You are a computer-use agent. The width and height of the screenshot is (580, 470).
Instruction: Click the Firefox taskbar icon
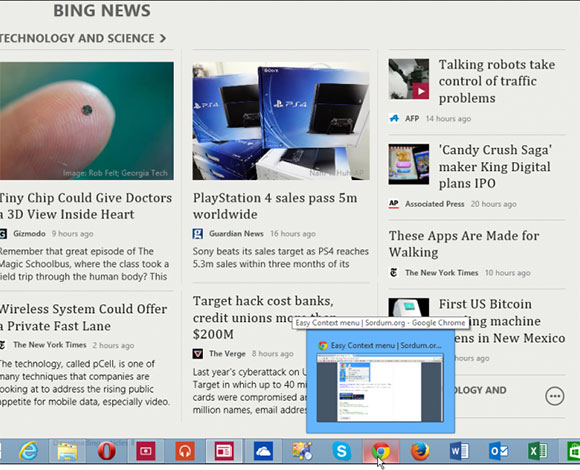(420, 451)
